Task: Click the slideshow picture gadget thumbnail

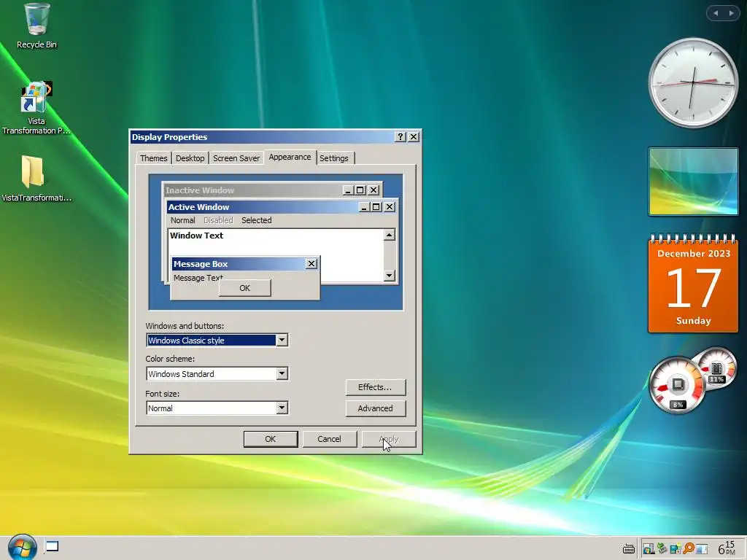Action: [x=693, y=182]
